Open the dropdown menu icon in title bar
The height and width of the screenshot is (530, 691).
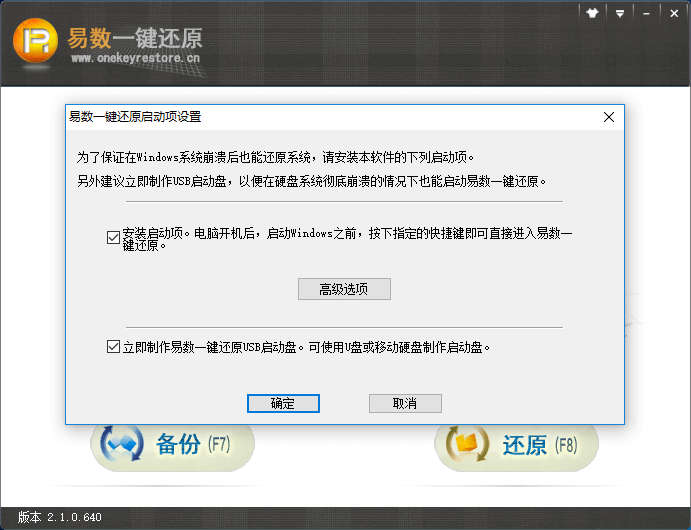tap(620, 13)
